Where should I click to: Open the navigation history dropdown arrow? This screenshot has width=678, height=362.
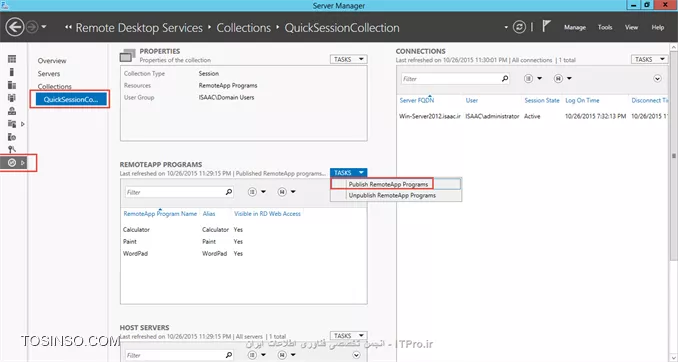(44, 27)
